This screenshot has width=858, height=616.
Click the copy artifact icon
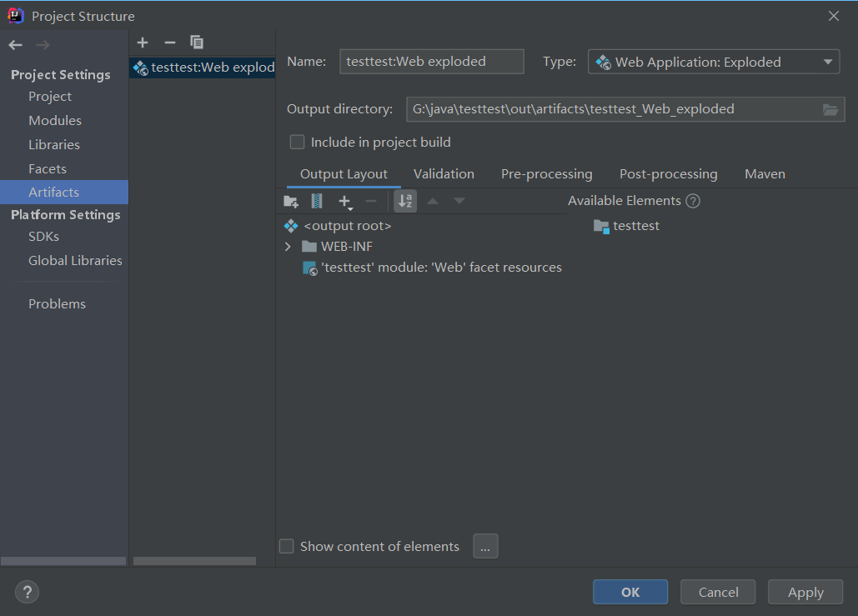point(197,43)
